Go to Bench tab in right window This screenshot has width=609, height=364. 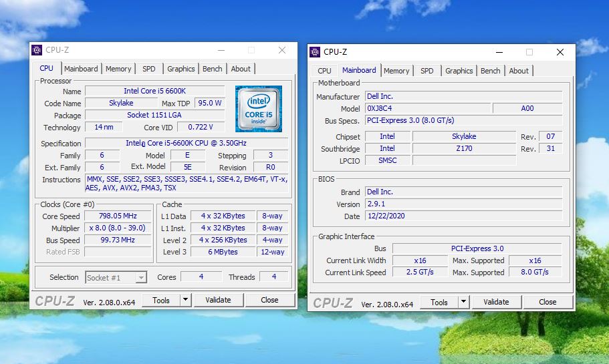coord(490,71)
